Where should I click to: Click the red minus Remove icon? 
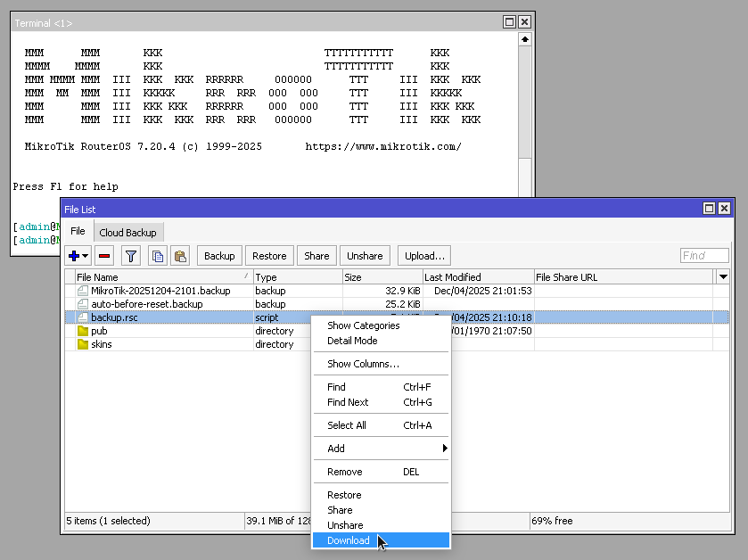point(104,256)
